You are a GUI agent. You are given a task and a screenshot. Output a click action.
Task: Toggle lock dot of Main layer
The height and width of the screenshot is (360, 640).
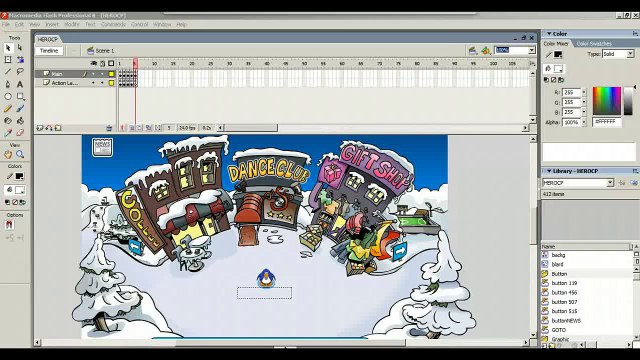click(x=102, y=74)
